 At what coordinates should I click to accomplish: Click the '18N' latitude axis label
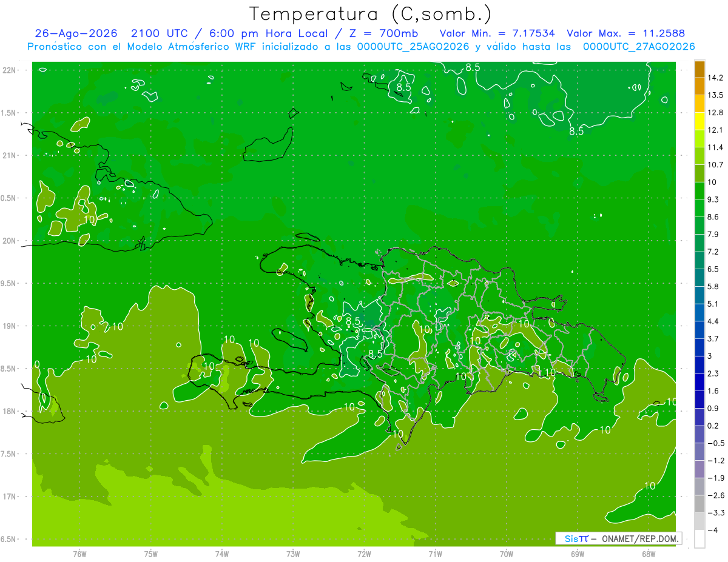click(x=10, y=412)
